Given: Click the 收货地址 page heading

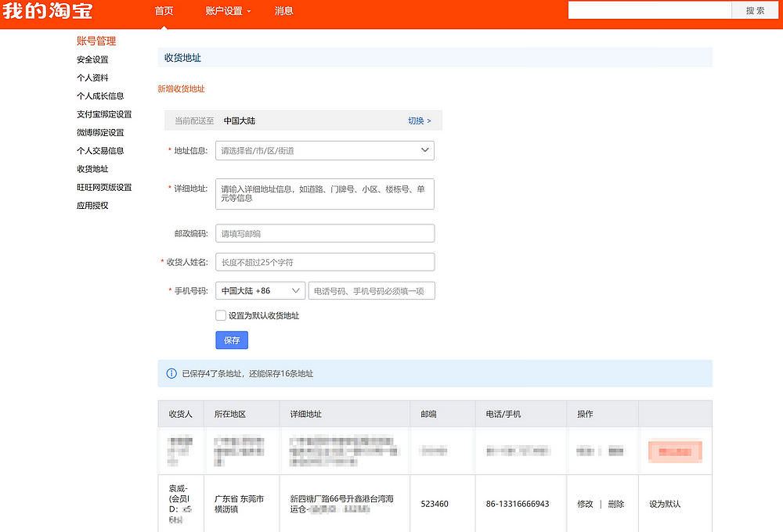Looking at the screenshot, I should pos(182,58).
